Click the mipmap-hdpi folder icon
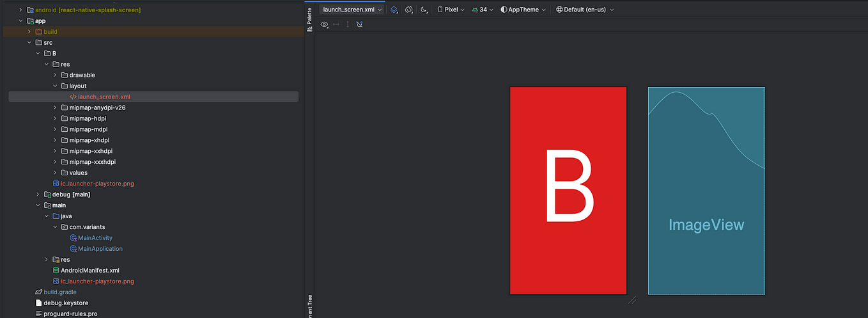Image resolution: width=868 pixels, height=318 pixels. click(x=64, y=118)
